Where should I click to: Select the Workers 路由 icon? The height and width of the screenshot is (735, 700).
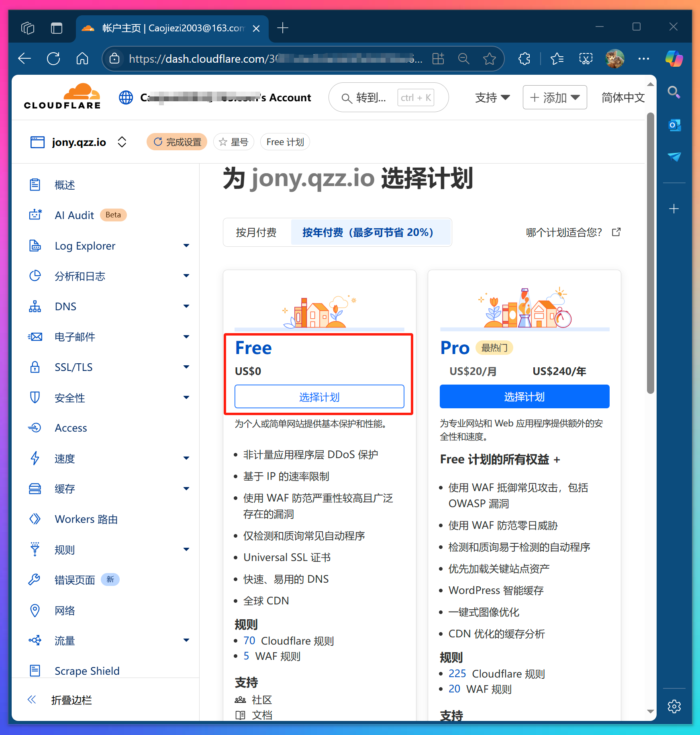pos(35,519)
